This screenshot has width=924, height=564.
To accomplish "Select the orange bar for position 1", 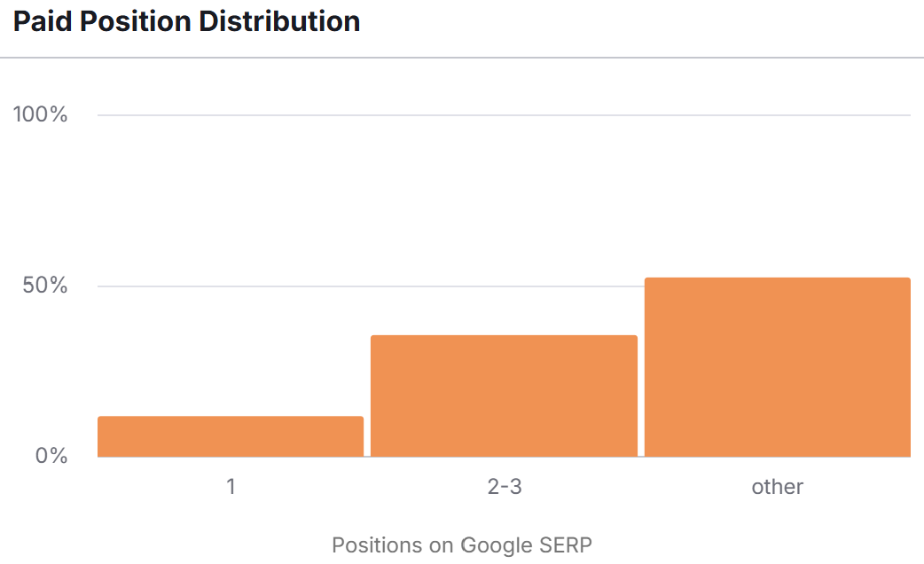I will (x=231, y=436).
